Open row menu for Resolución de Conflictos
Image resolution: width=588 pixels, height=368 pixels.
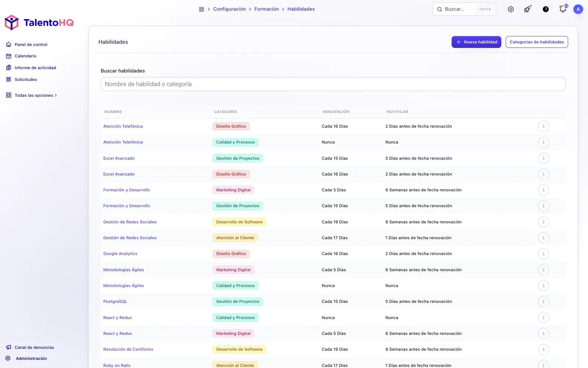coord(544,350)
